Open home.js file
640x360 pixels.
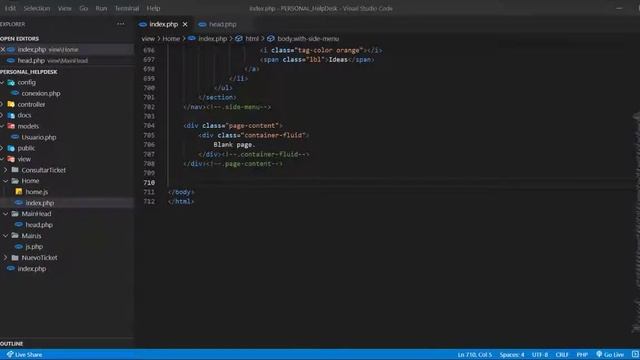pos(37,192)
